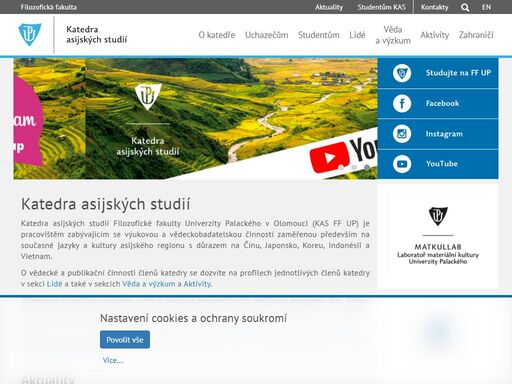Follow the Věda a výzkum text link
Viewport: 512px width, 384px height.
(149, 284)
